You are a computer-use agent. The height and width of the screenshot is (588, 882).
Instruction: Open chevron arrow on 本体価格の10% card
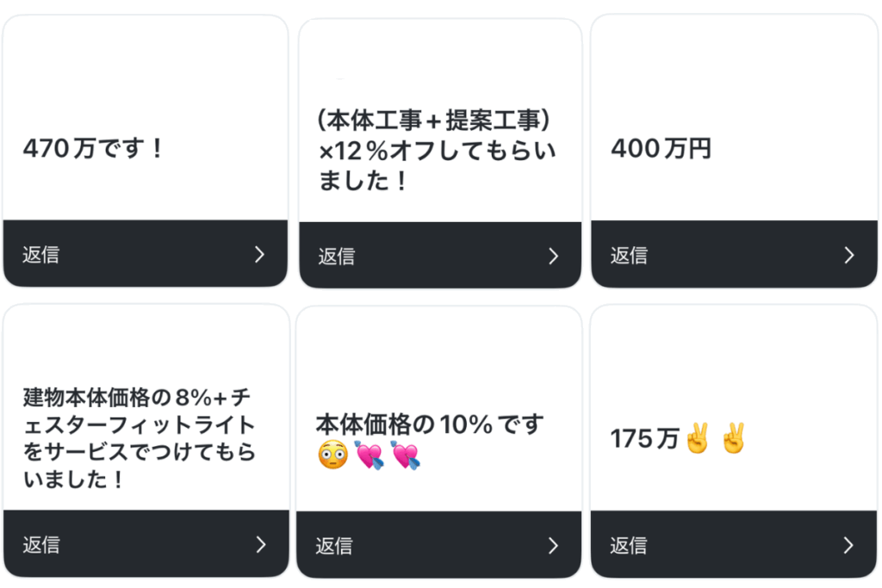coord(554,545)
